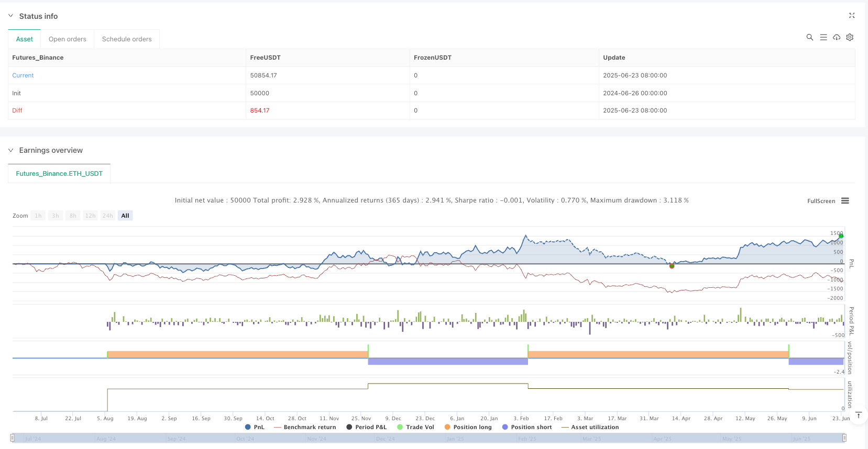Click the Current asset link
This screenshot has width=868, height=449.
[23, 75]
